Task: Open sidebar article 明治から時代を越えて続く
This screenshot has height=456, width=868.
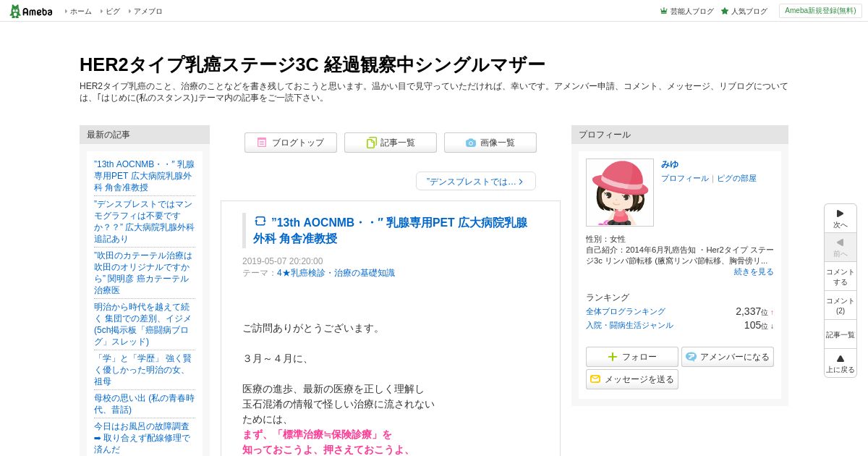Action: tap(144, 324)
